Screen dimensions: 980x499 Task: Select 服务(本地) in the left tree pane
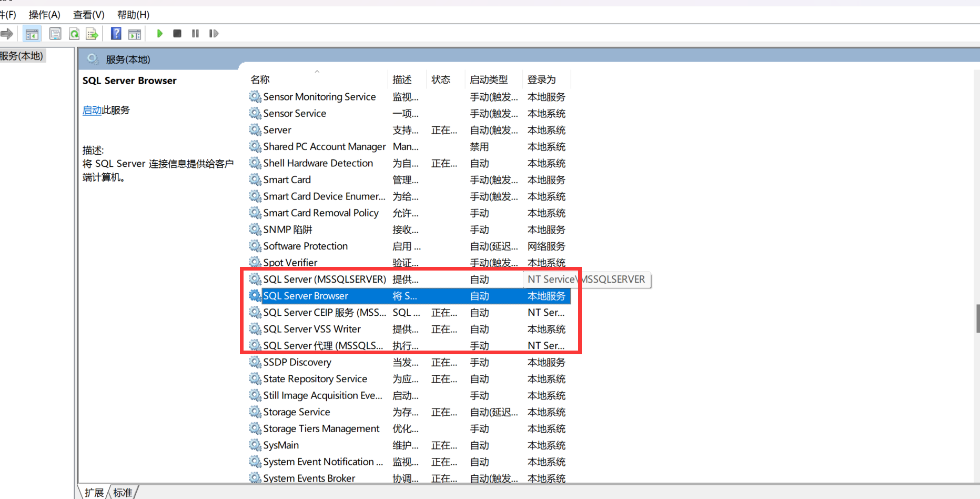22,56
